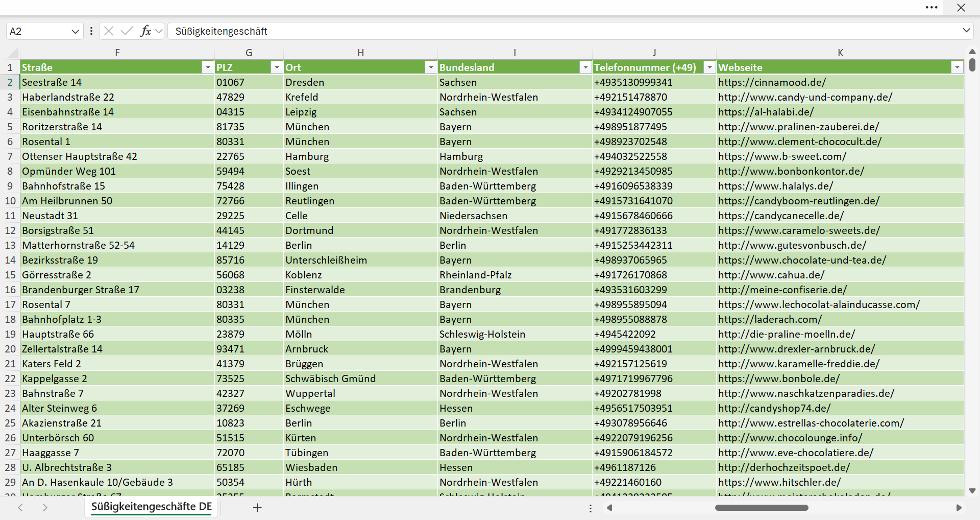Select cell Matterhornstraße 52-54

point(117,245)
